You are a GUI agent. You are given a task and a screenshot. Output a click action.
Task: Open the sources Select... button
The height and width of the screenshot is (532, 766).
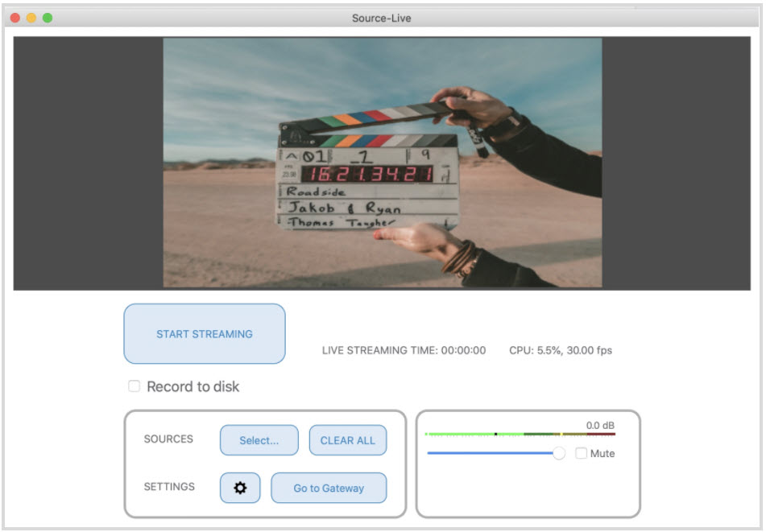pos(259,440)
